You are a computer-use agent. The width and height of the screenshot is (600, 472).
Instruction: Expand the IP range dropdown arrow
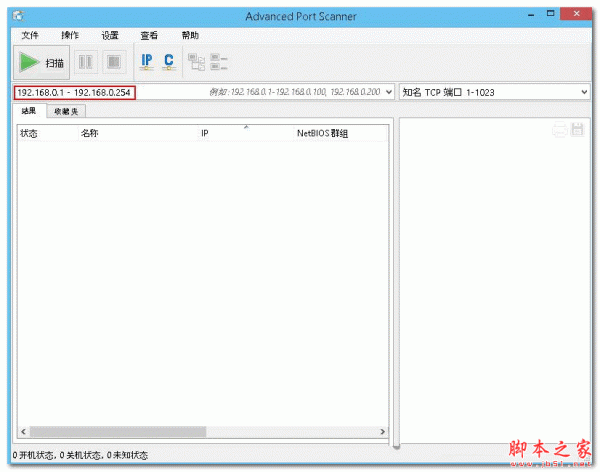(389, 92)
